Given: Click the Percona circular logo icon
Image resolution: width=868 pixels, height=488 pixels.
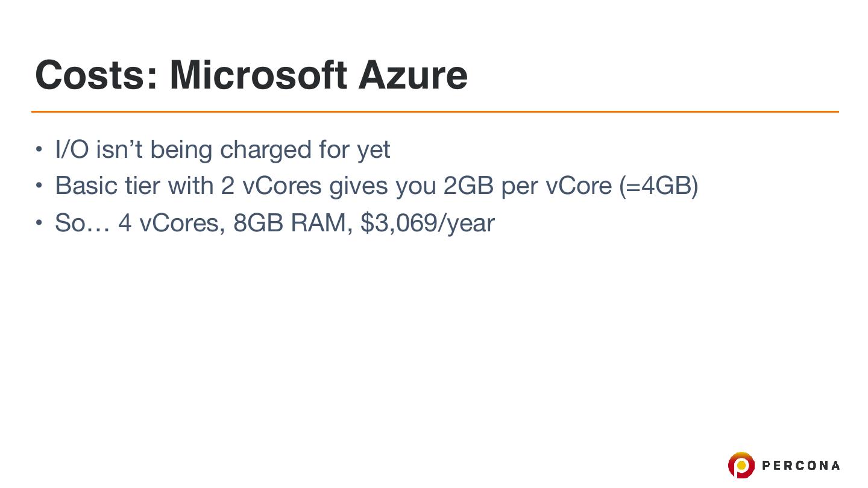Looking at the screenshot, I should pos(741,465).
